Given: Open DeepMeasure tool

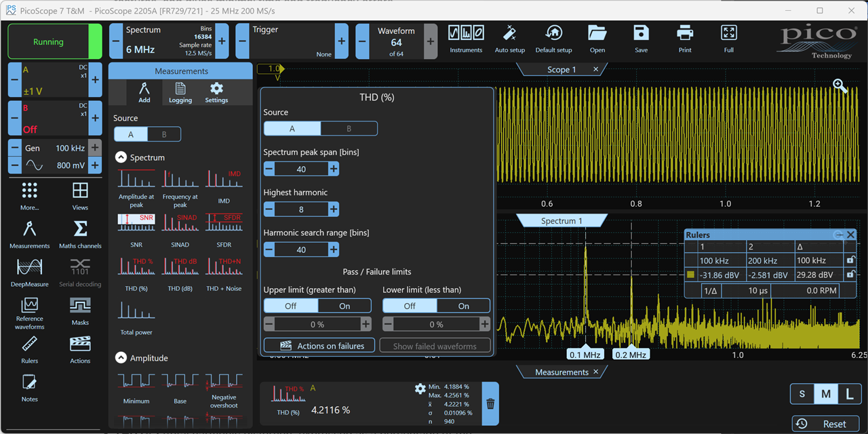Looking at the screenshot, I should (30, 273).
